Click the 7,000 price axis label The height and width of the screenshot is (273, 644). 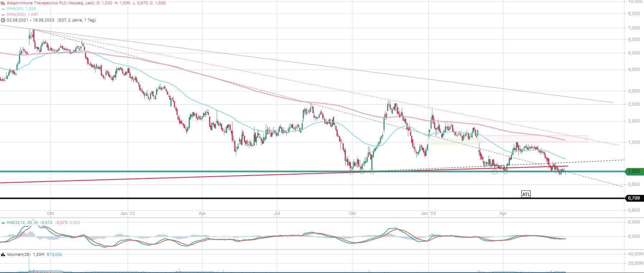634,28
